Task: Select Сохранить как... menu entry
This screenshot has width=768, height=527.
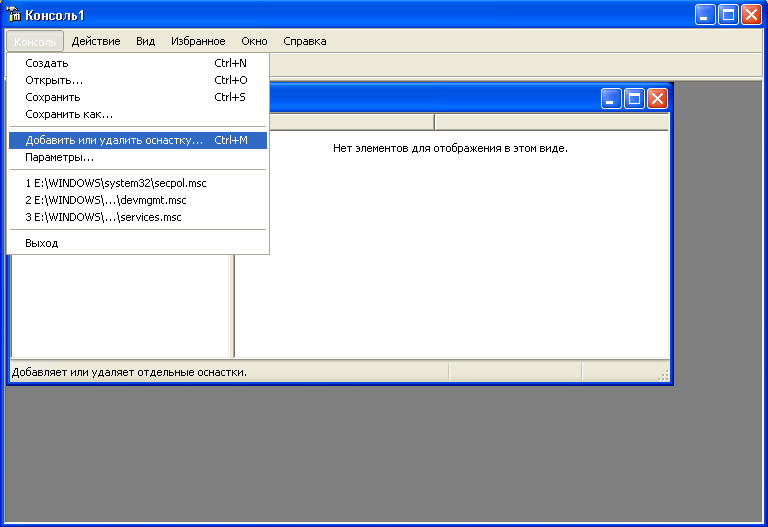Action: (x=138, y=114)
